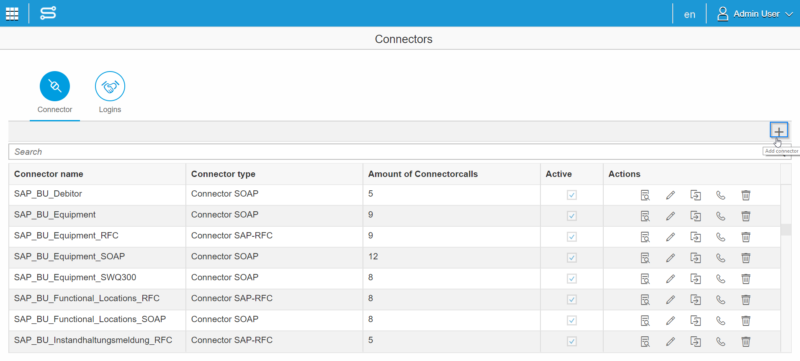Screen dimensions: 800x361
Task: Select the SAP_BU_Debitor name cell
Action: [97, 194]
